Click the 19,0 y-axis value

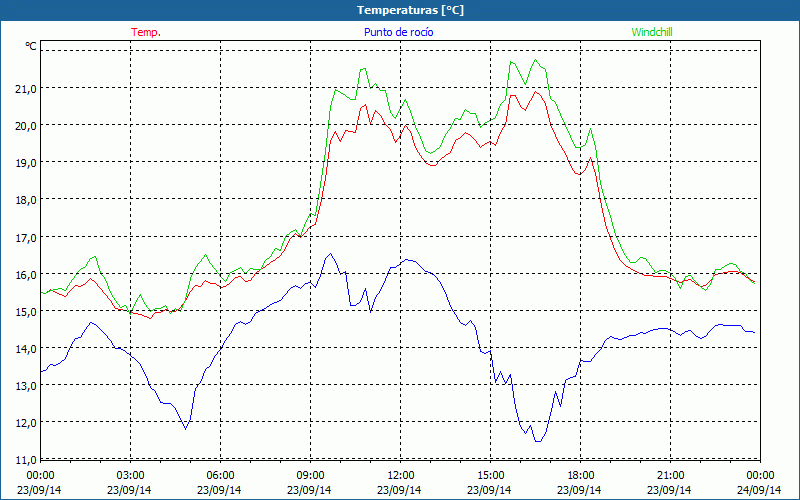pos(26,163)
